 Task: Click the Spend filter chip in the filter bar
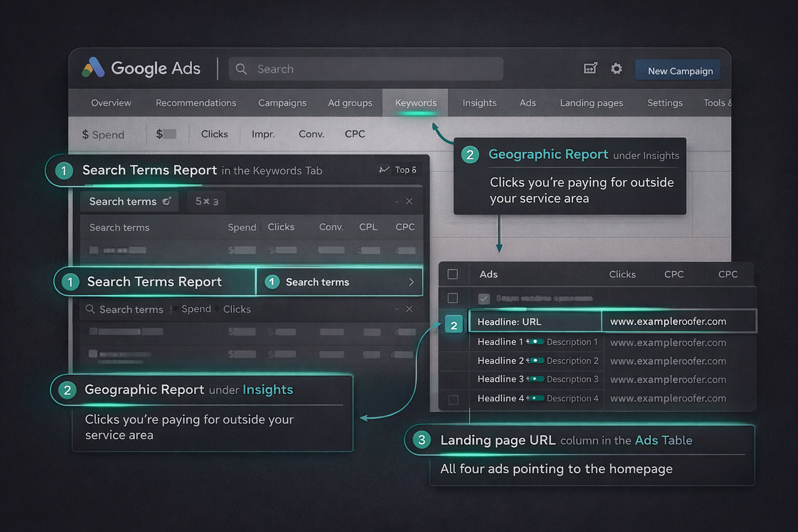point(196,309)
